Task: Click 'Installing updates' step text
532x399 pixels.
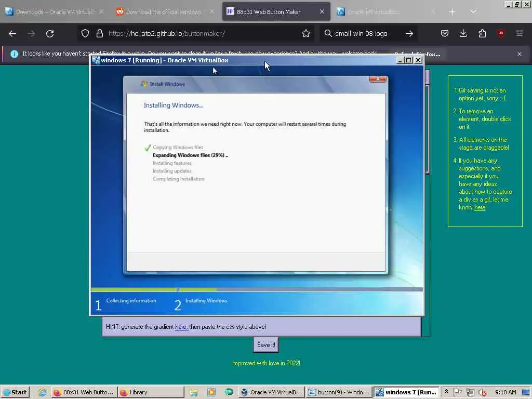Action: 172,171
